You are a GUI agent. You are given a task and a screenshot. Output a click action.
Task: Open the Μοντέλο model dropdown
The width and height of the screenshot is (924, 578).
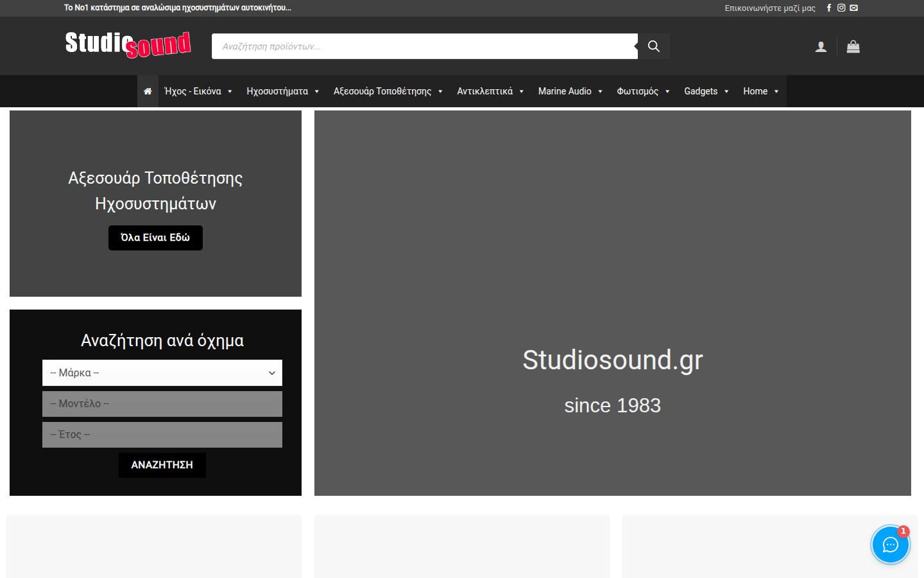(x=162, y=404)
